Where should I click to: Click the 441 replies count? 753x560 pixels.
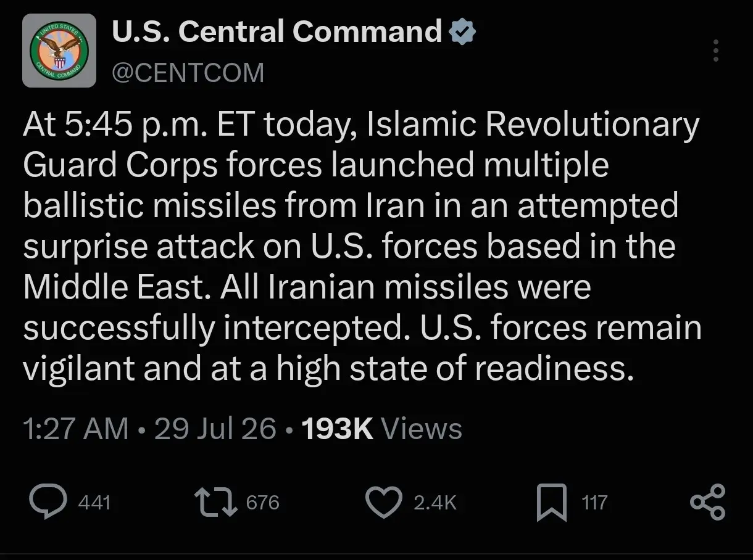[x=94, y=503]
